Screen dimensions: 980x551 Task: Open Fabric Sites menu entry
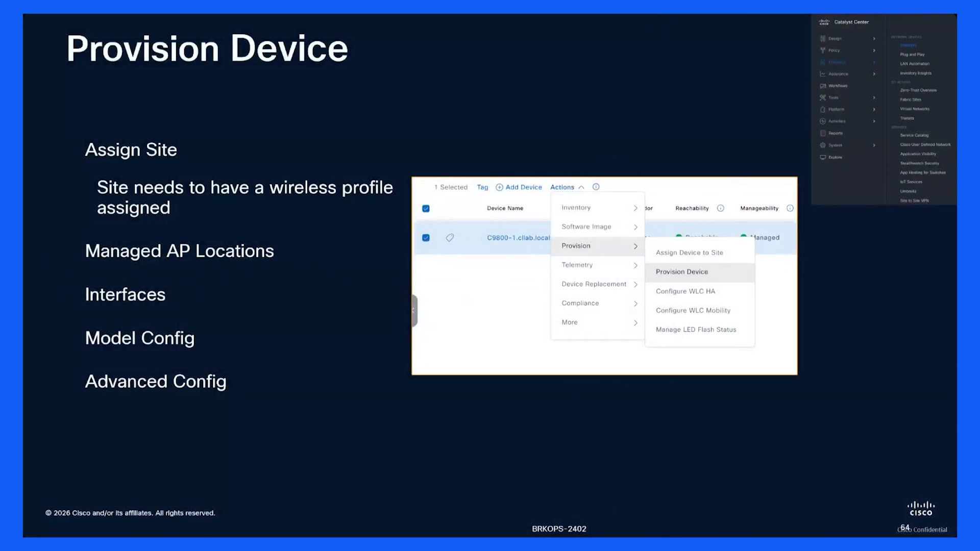(x=911, y=99)
